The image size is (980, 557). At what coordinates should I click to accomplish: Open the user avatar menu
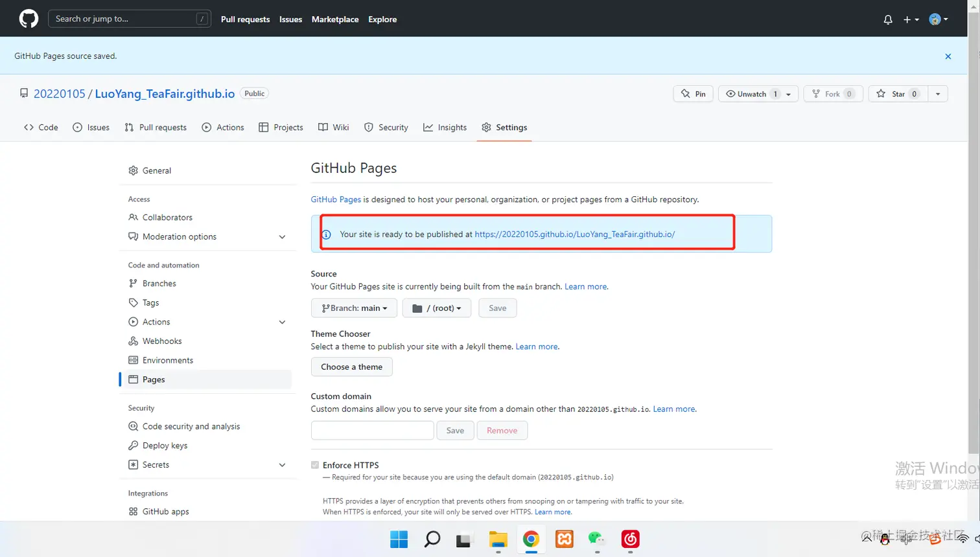938,19
